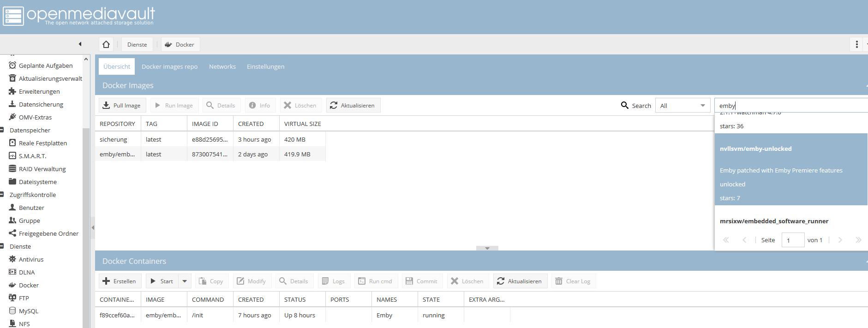
Task: Click the Seite page number field
Action: pyautogui.click(x=793, y=240)
